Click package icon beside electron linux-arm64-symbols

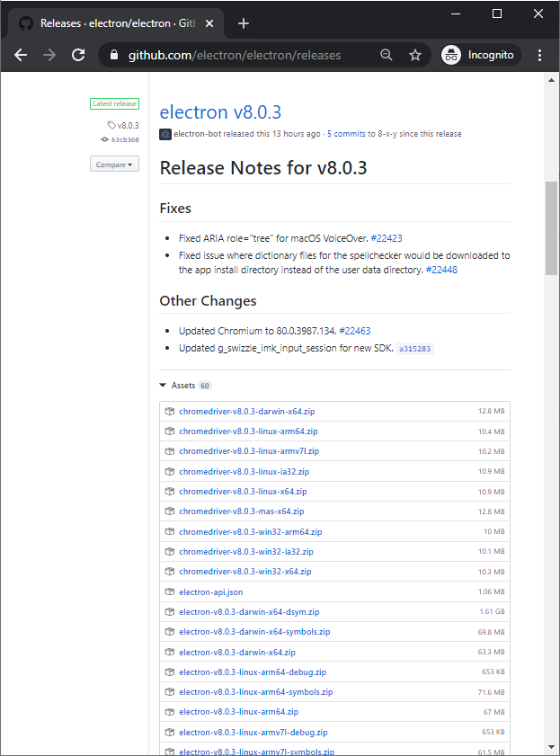pyautogui.click(x=170, y=692)
